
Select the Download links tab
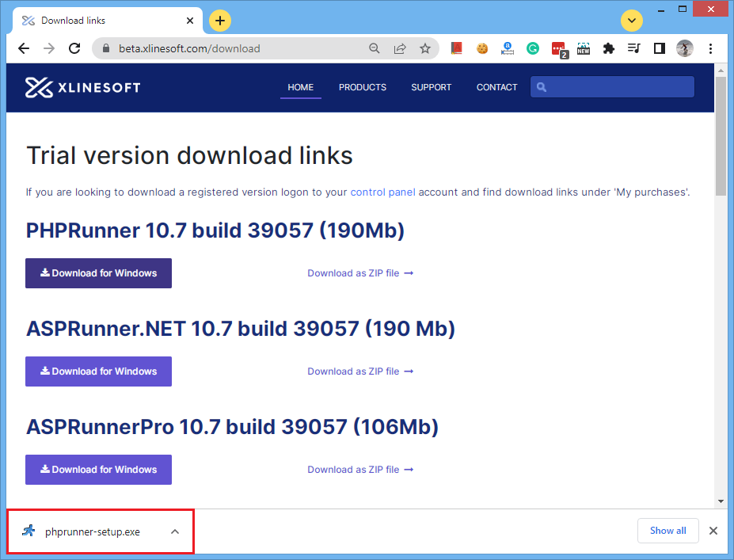click(x=107, y=21)
